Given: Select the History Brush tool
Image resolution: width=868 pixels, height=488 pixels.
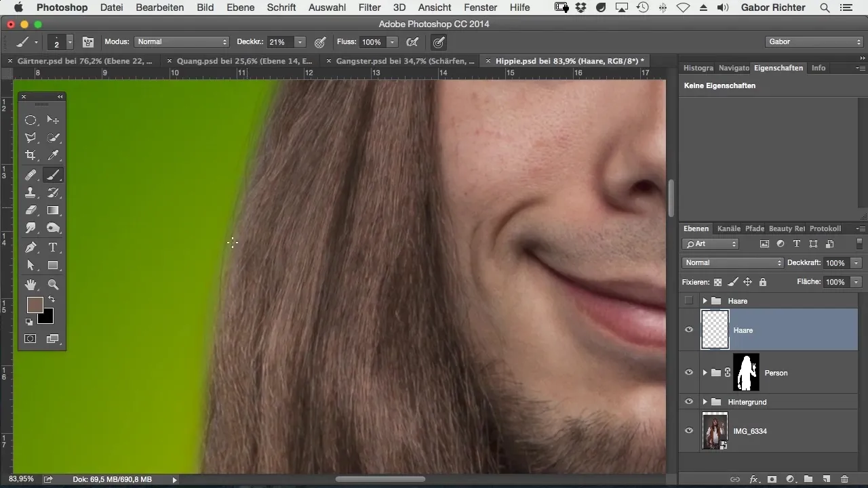Looking at the screenshot, I should (x=53, y=192).
